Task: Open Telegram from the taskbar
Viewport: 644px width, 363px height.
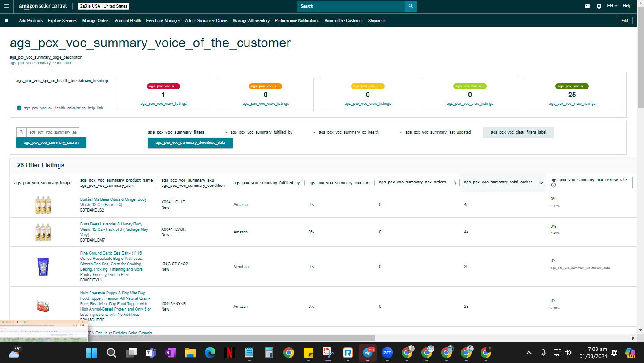Action: pos(368,353)
